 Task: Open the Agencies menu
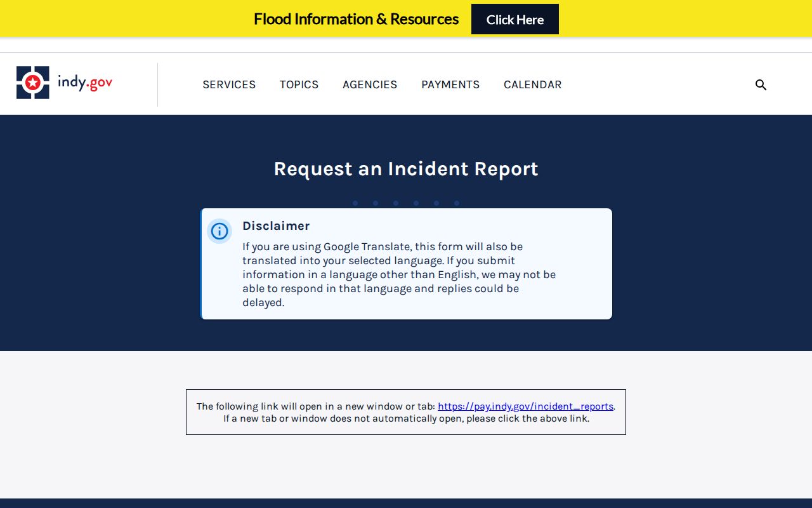click(x=370, y=84)
